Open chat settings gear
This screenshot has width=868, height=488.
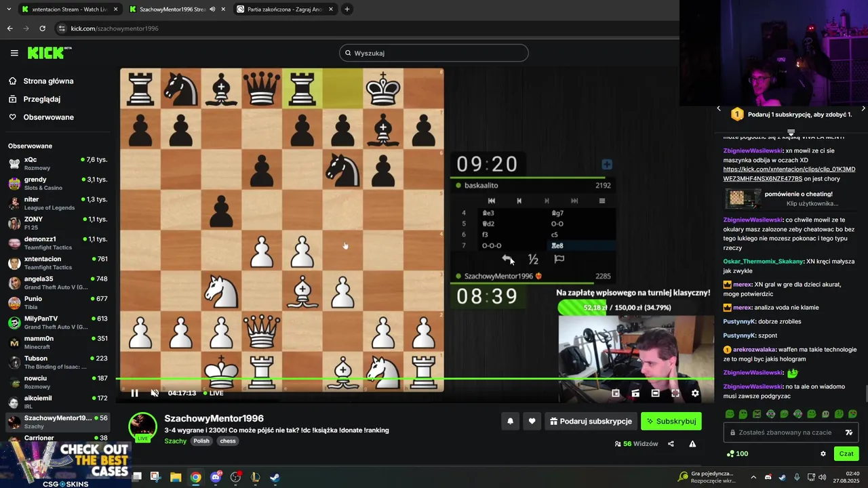823,453
